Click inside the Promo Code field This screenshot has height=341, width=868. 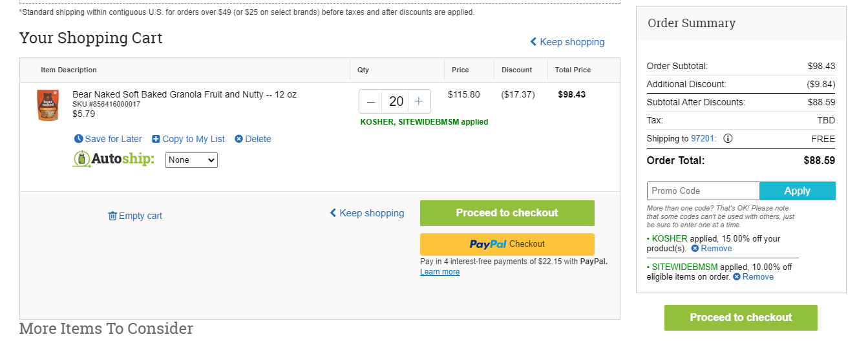click(703, 191)
